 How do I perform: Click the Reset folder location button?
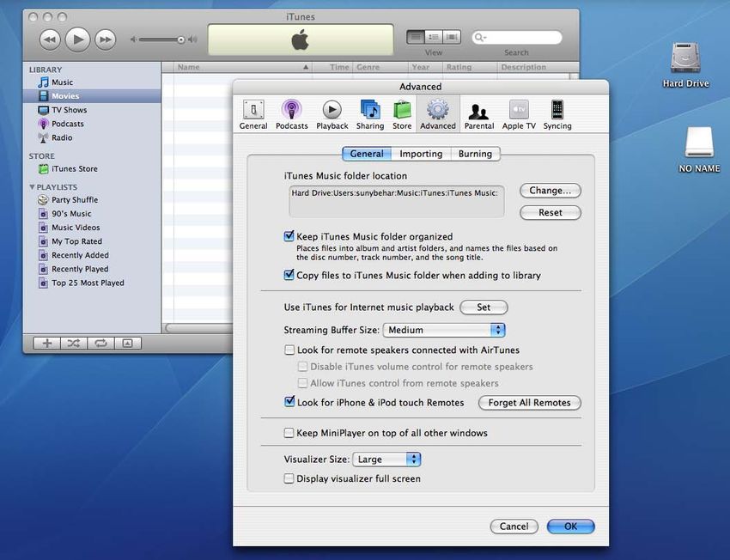tap(551, 213)
